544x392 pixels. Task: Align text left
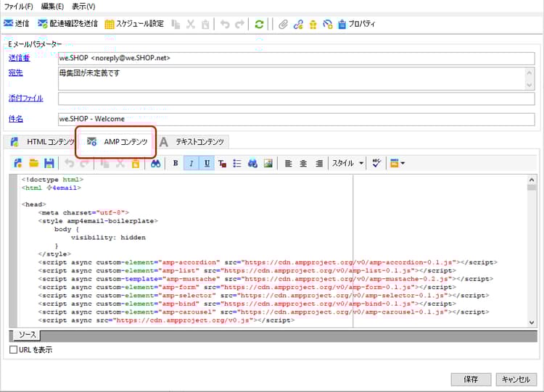[x=288, y=163]
